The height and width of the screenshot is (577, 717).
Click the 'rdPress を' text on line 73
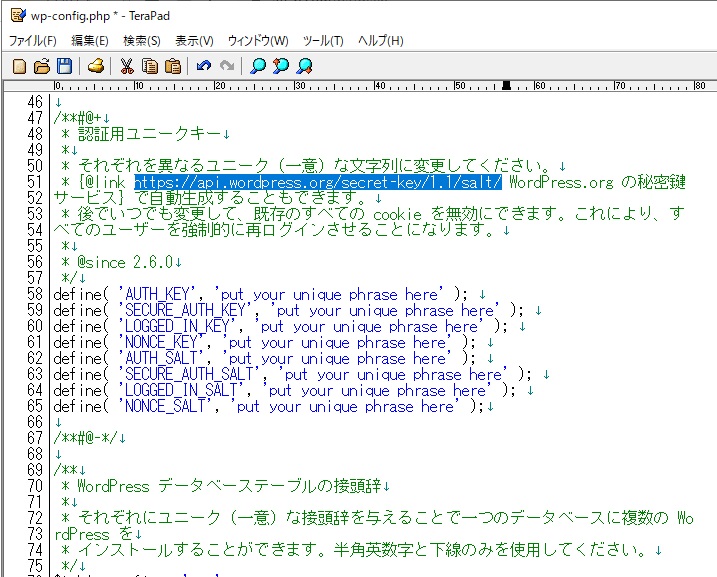click(x=93, y=534)
